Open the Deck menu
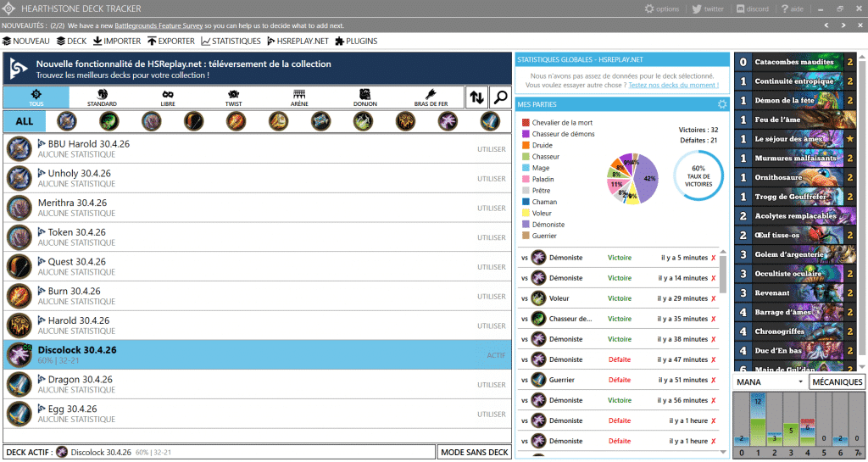 [x=71, y=41]
